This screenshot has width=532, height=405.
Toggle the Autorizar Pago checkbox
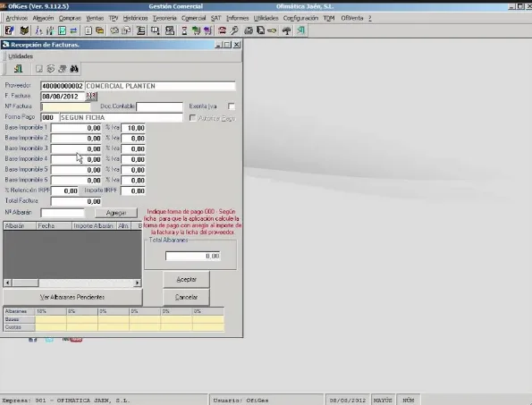(193, 118)
